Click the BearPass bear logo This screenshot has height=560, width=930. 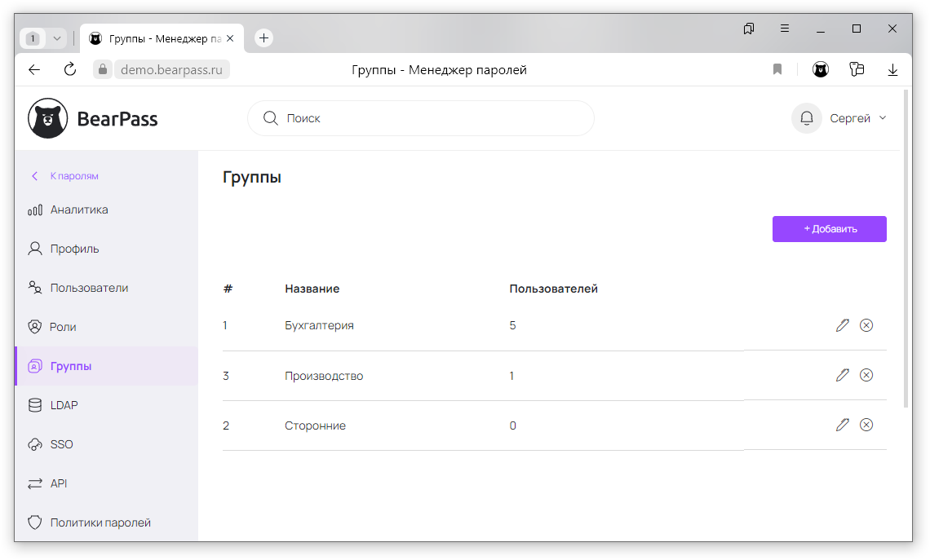click(x=48, y=119)
